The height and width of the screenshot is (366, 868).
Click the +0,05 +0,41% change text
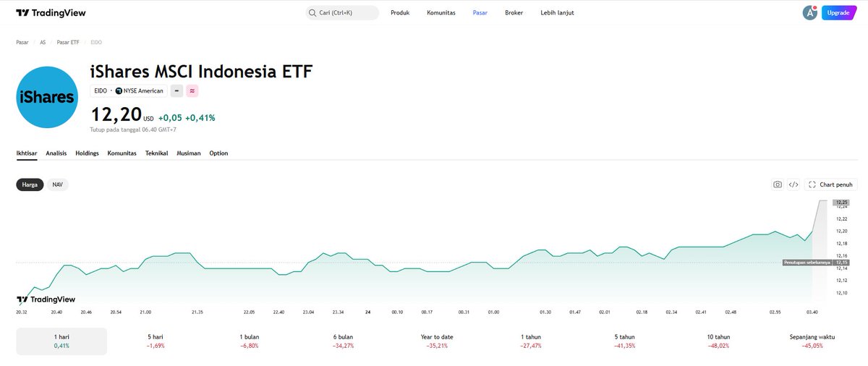[x=187, y=117]
